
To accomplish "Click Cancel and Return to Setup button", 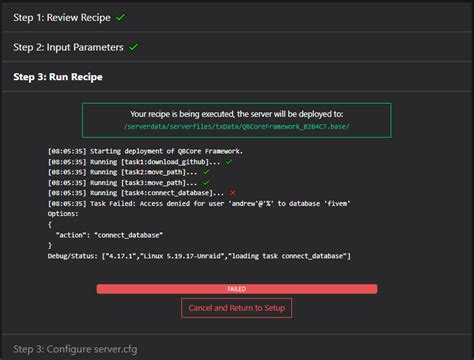I will [237, 308].
